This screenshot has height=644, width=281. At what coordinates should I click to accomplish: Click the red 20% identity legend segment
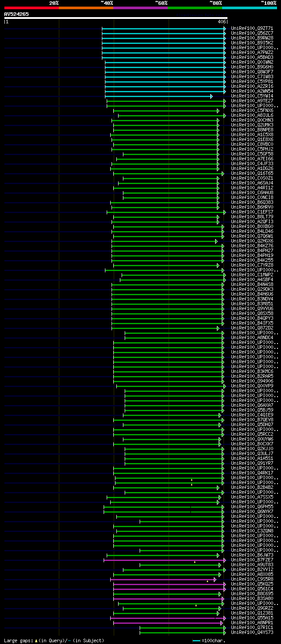coord(32,7)
